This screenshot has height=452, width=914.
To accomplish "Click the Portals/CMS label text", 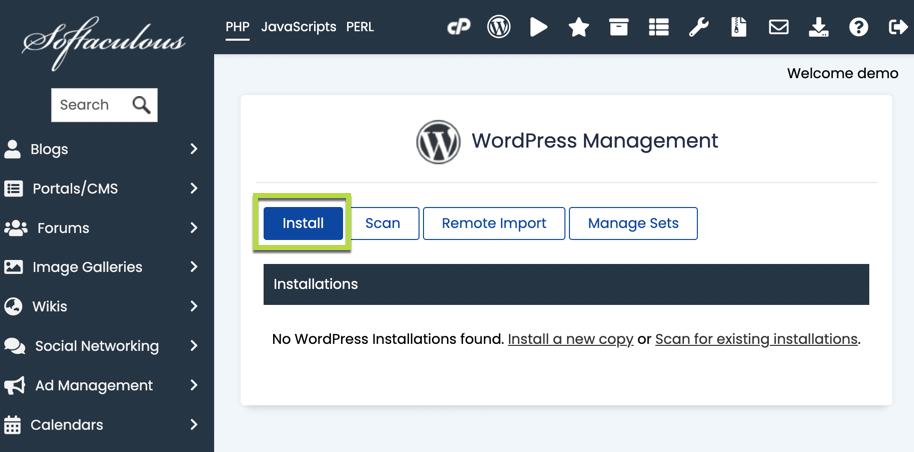I will tap(75, 188).
